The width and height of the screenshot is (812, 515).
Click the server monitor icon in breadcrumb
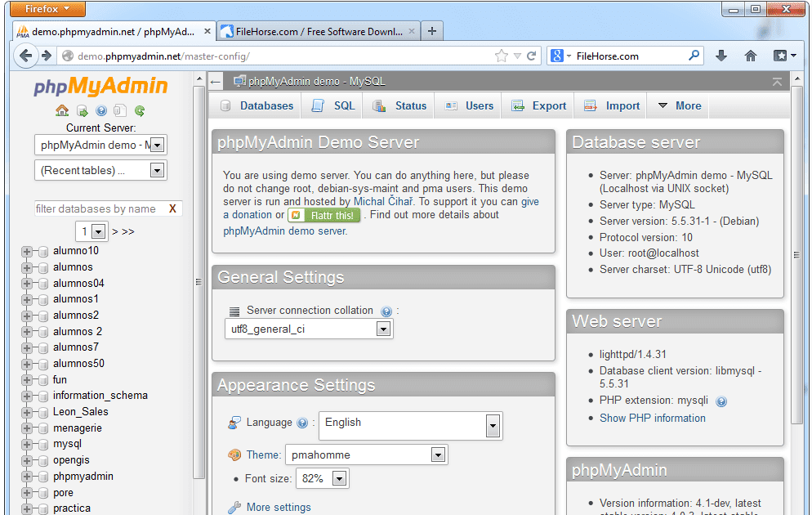coord(239,82)
